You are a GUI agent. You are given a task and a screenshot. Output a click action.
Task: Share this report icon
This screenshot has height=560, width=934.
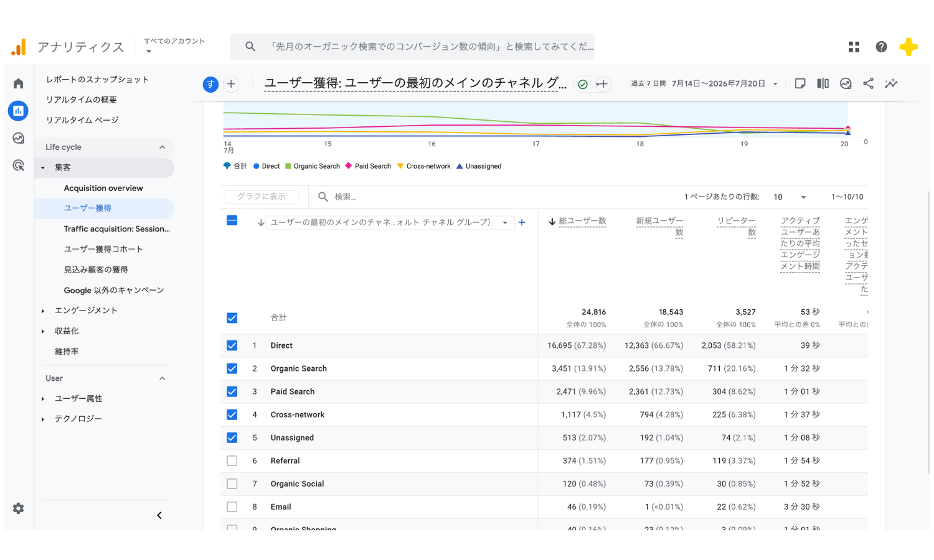click(868, 83)
